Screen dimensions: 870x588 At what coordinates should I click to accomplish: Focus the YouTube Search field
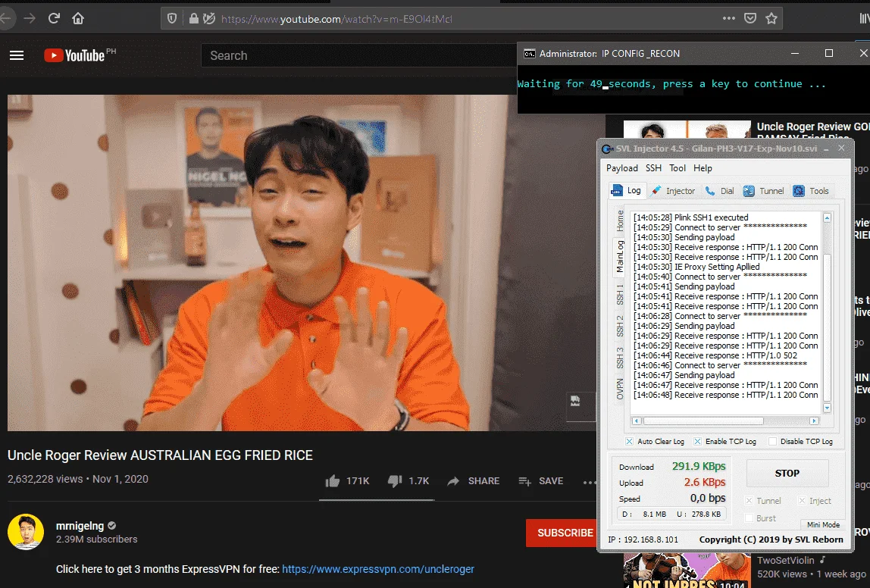pos(358,55)
